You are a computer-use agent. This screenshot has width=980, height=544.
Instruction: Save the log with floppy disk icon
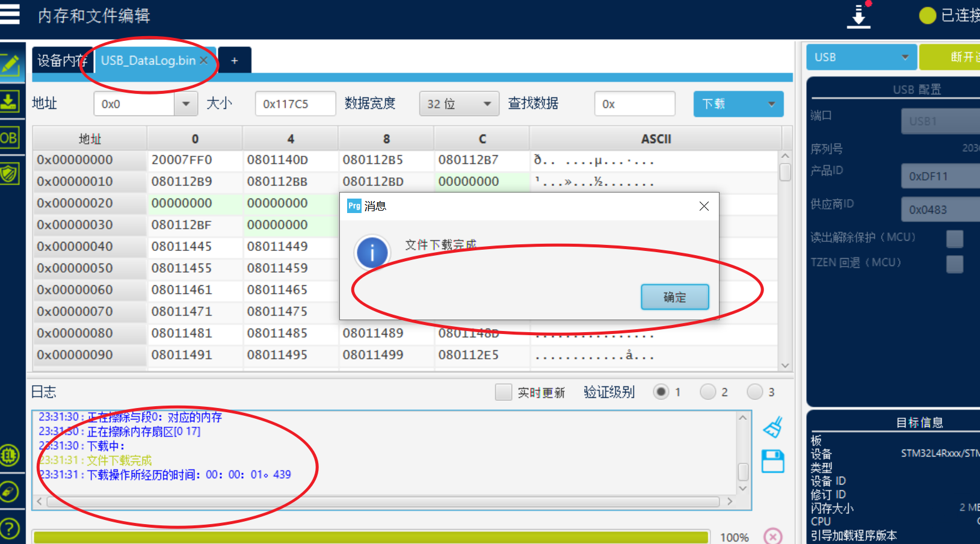773,462
